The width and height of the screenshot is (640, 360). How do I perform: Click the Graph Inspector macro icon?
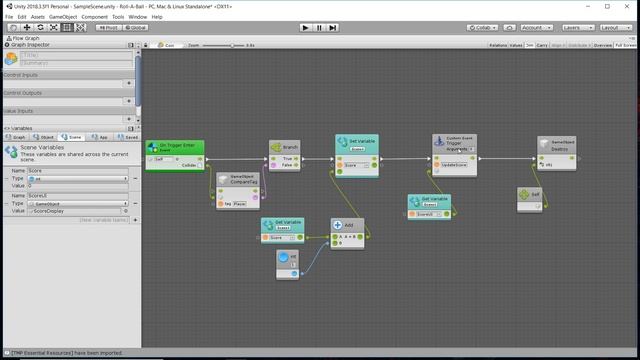click(11, 59)
